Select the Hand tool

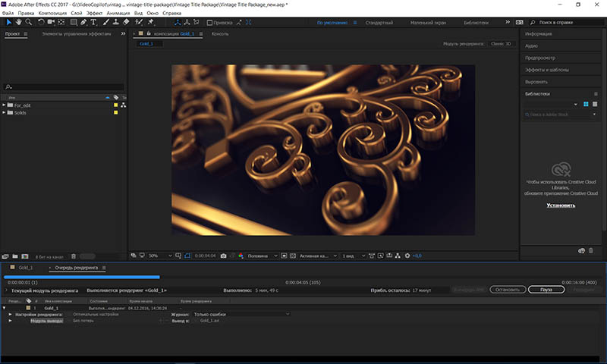click(x=18, y=23)
